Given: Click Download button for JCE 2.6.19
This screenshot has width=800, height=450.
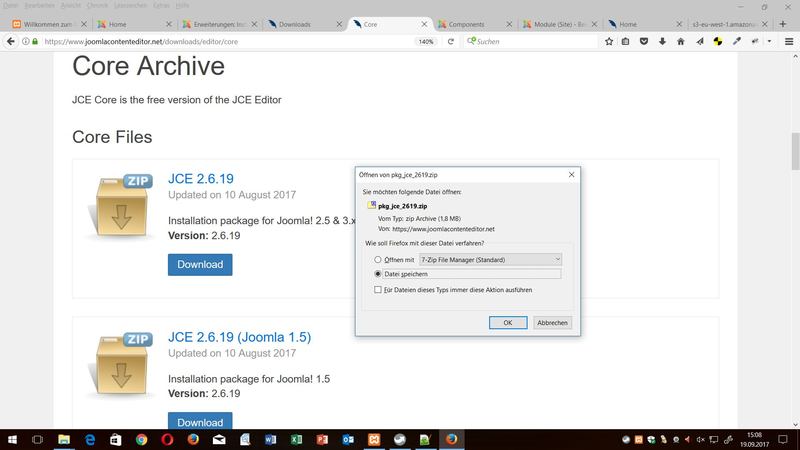Looking at the screenshot, I should pyautogui.click(x=200, y=264).
